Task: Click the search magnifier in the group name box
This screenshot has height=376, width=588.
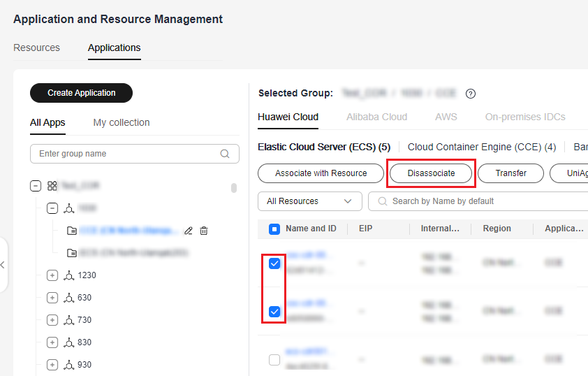Action: pos(225,154)
